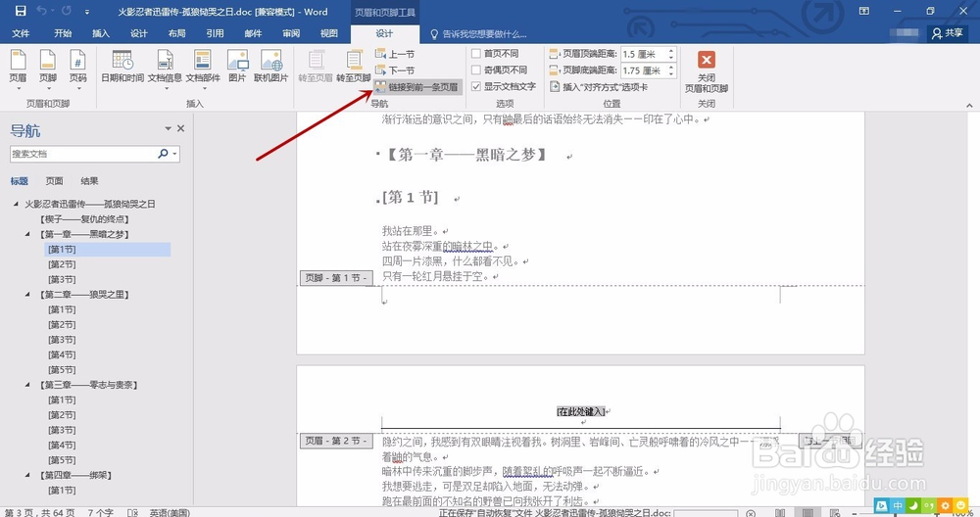980x517 pixels.
Task: Enable 首页不同 checkbox
Action: pos(476,54)
